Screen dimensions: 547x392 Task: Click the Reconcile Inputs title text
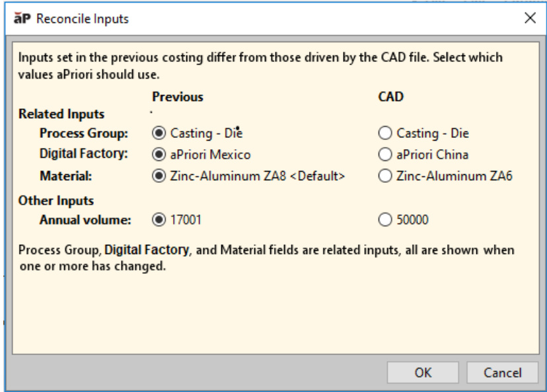(82, 19)
